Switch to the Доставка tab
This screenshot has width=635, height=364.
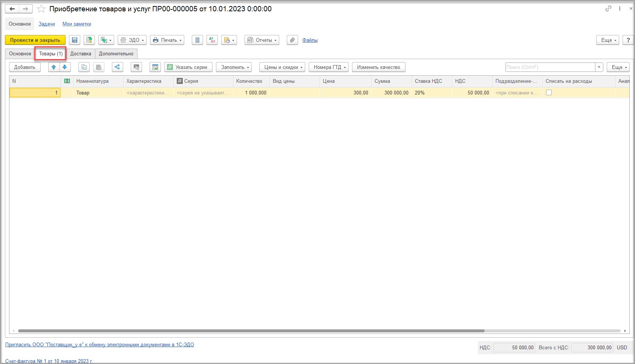pyautogui.click(x=81, y=54)
